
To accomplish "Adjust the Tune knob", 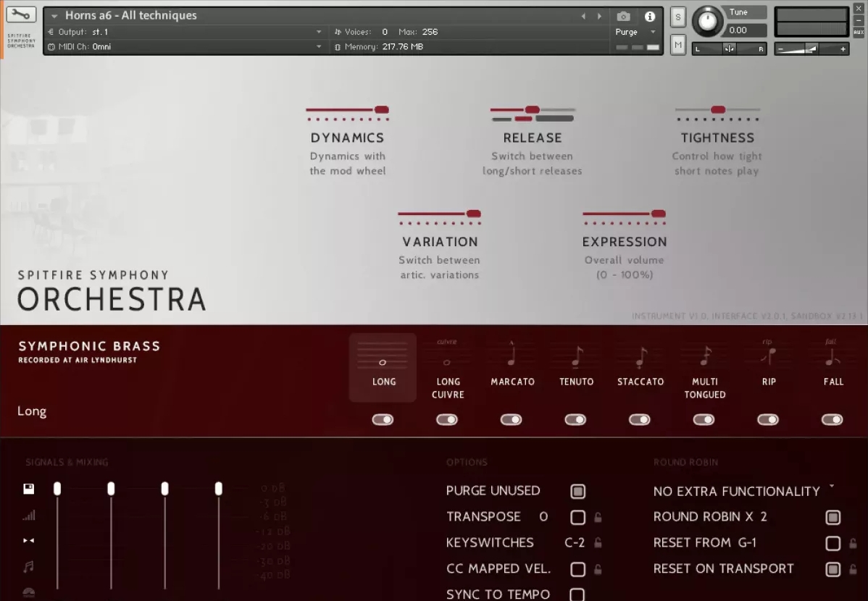I will [707, 21].
